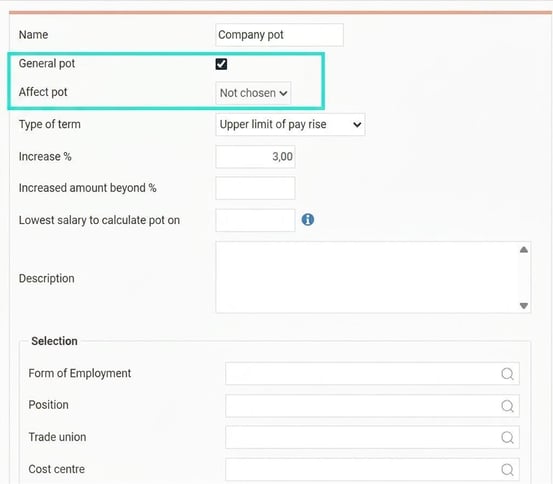Open the Trade union lookup magnifier
Image resolution: width=553 pixels, height=484 pixels.
(507, 437)
